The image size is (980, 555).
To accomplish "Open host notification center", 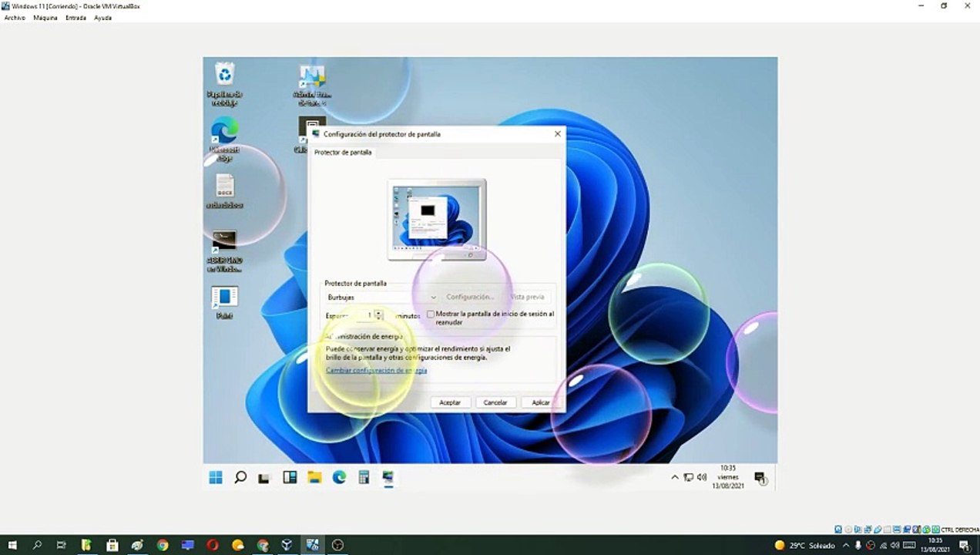I will click(965, 545).
